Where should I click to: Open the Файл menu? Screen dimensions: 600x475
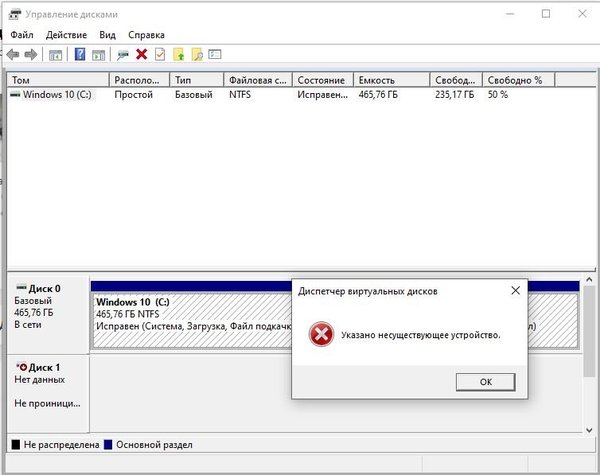click(22, 35)
